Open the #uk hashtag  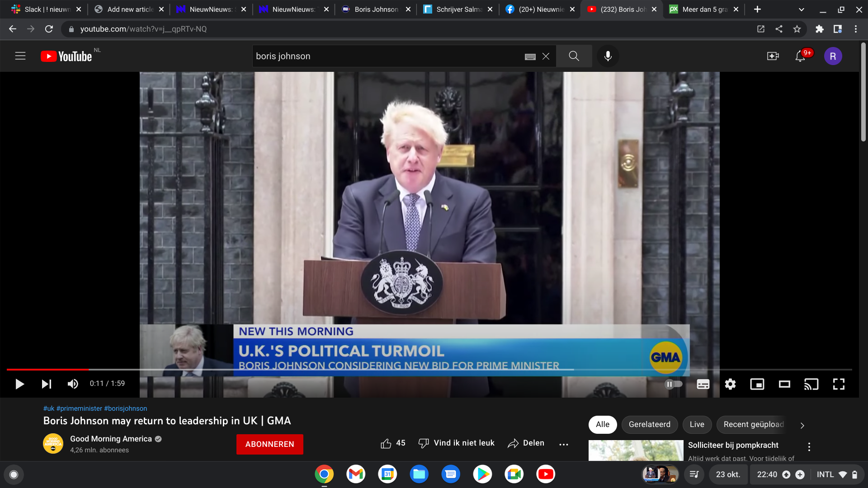[49, 408]
